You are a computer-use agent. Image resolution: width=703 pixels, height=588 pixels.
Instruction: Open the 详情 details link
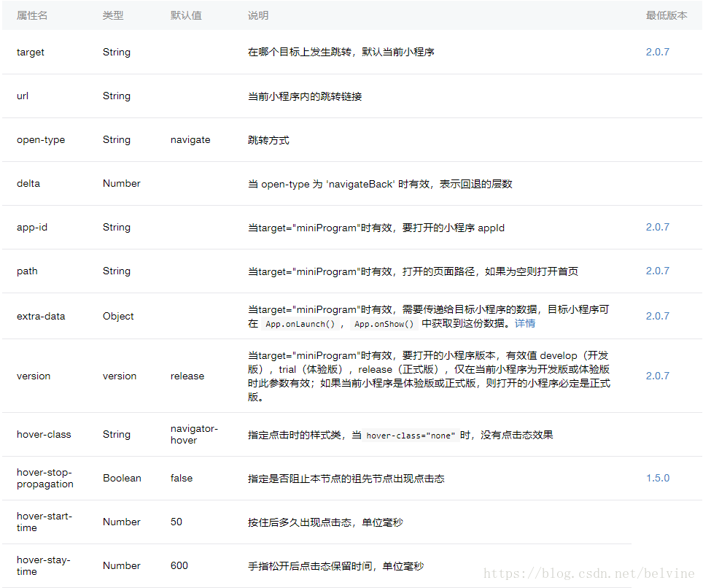pyautogui.click(x=524, y=323)
